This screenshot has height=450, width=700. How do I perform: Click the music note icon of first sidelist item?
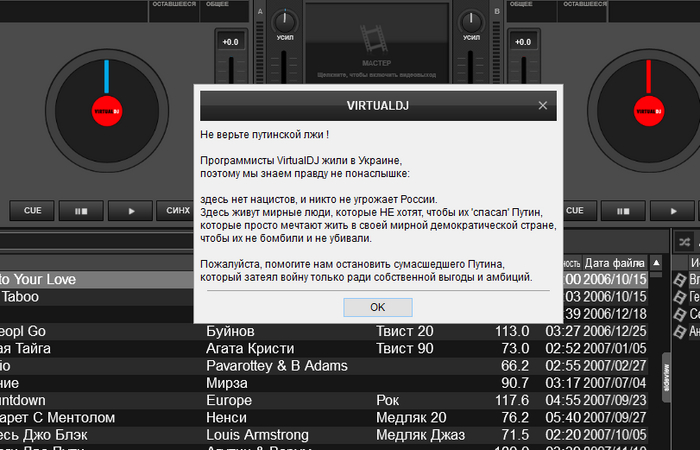coord(680,279)
